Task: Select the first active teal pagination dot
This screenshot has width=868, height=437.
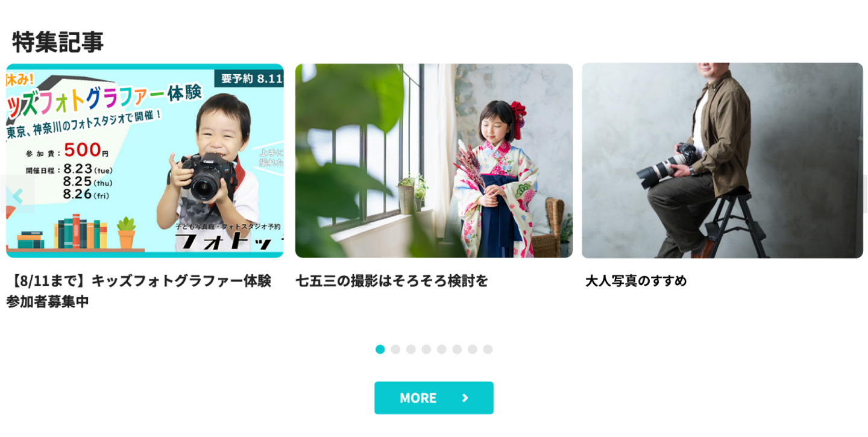Action: (x=380, y=349)
